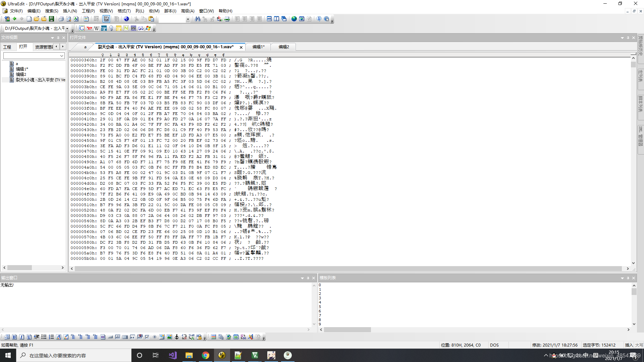Toggle auto-hide pin on 模板列表 panel

[x=628, y=278]
